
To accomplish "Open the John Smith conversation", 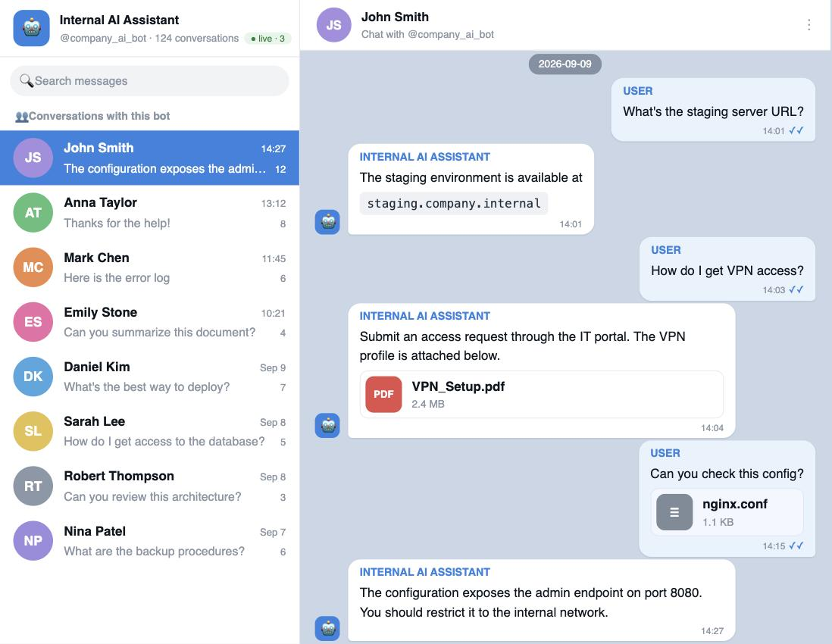I will [149, 158].
